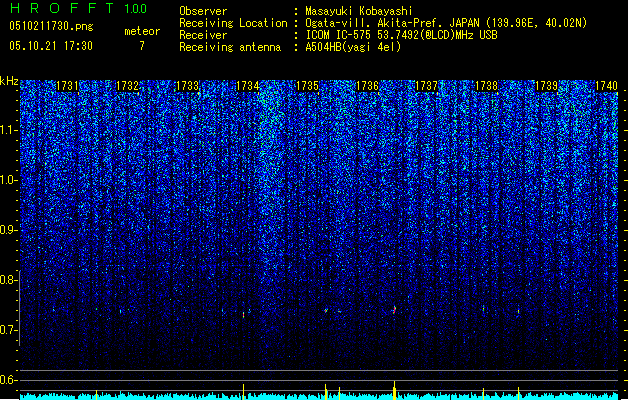Click the Receiving antenna label

pyautogui.click(x=230, y=47)
